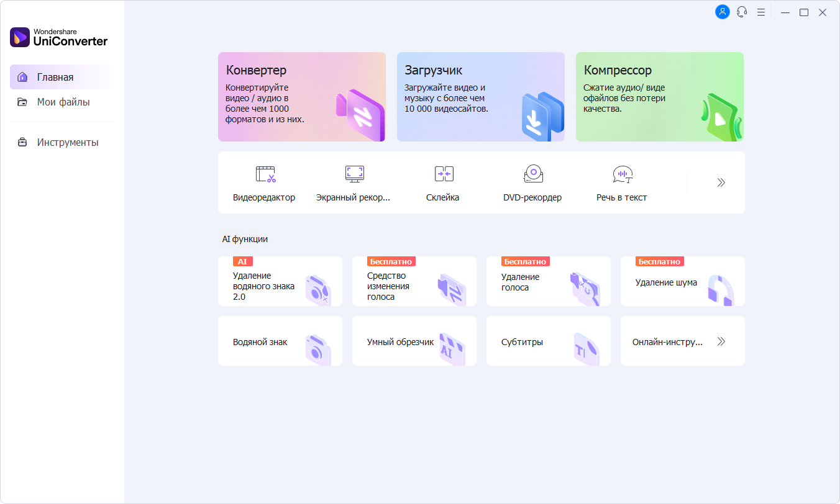
Task: Open the support headset icon
Action: [742, 12]
